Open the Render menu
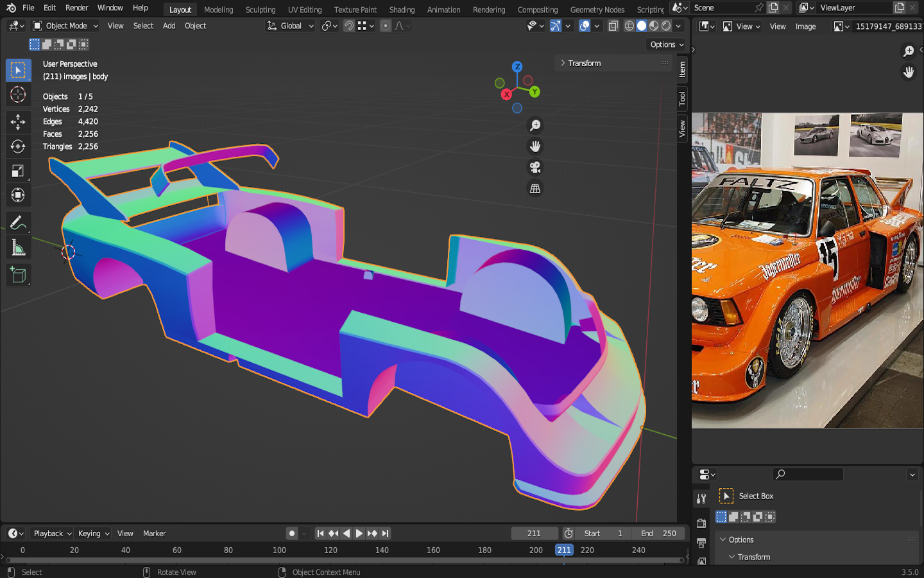The height and width of the screenshot is (578, 924). [76, 8]
